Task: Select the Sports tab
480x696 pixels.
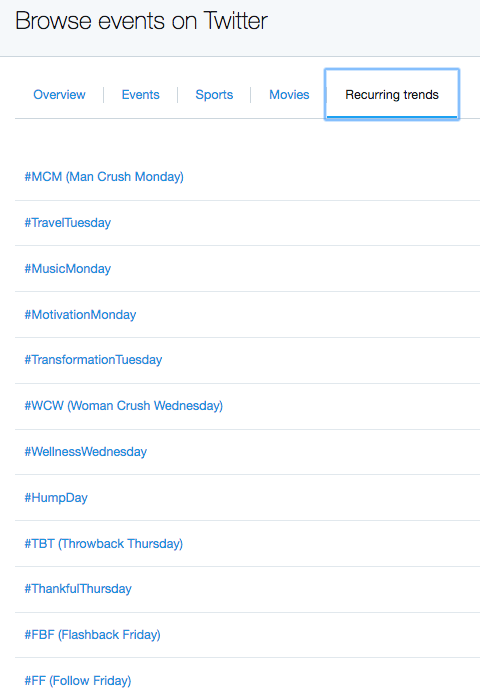Action: pyautogui.click(x=214, y=95)
